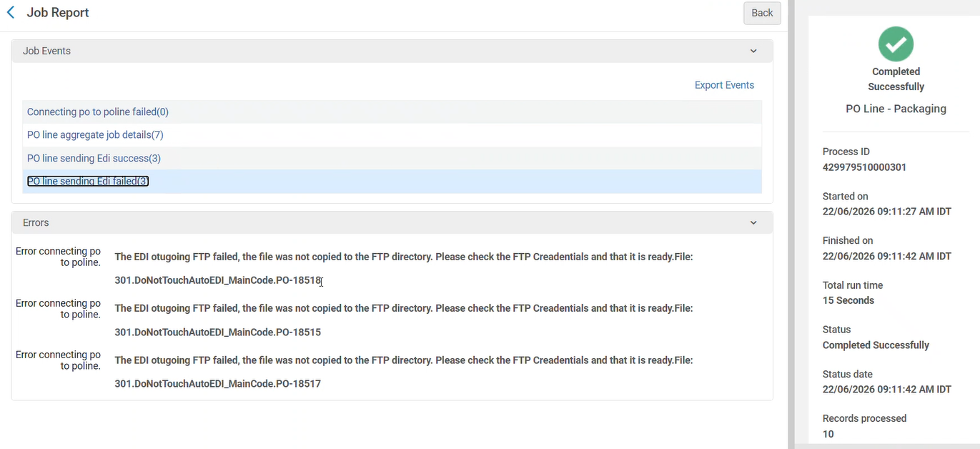Click the Total run time 15 Seconds value
980x449 pixels.
pos(848,300)
